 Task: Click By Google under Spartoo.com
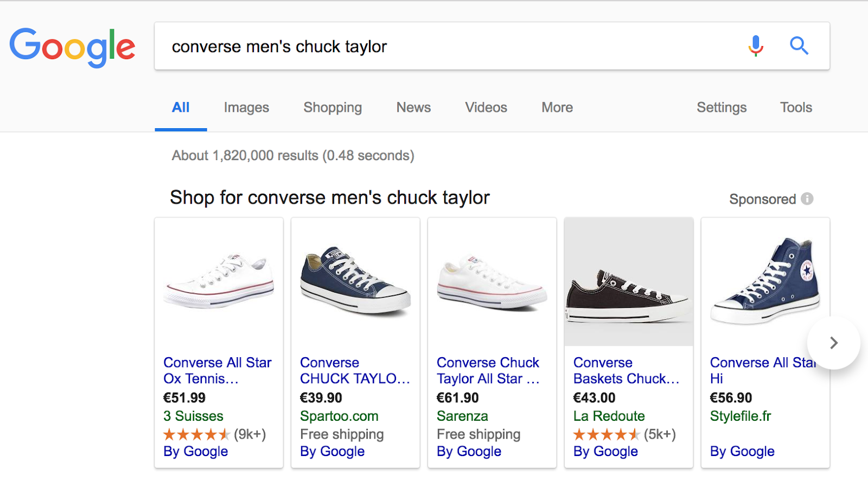pos(333,451)
